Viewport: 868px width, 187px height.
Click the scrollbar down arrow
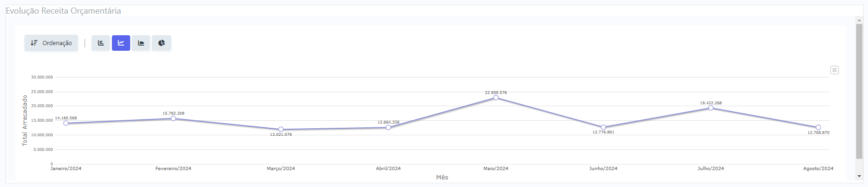click(x=860, y=176)
